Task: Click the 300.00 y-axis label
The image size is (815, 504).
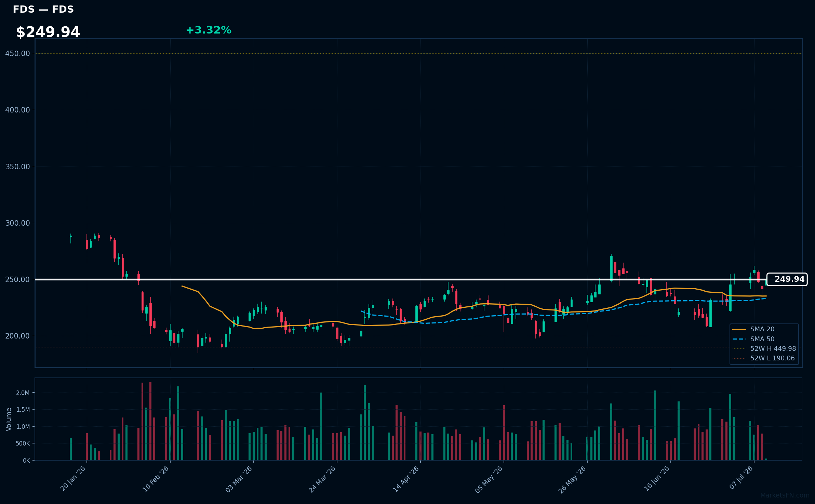Action: (x=17, y=223)
